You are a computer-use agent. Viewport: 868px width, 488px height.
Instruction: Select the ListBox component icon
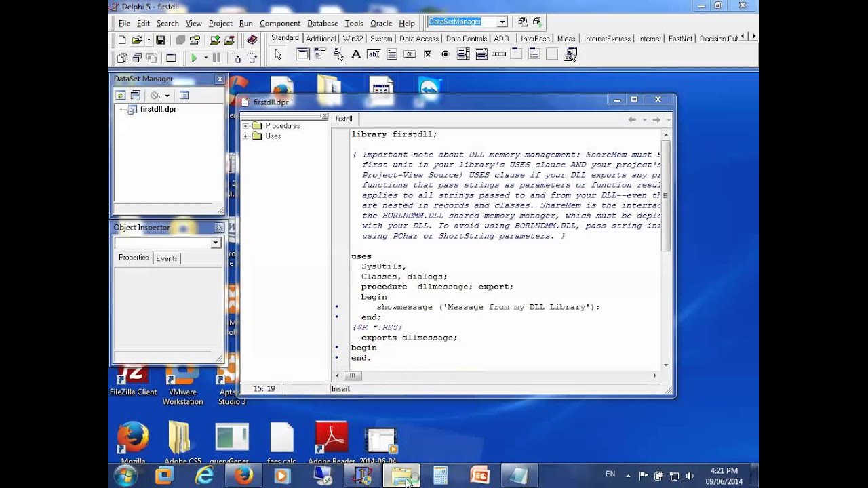[x=463, y=55]
